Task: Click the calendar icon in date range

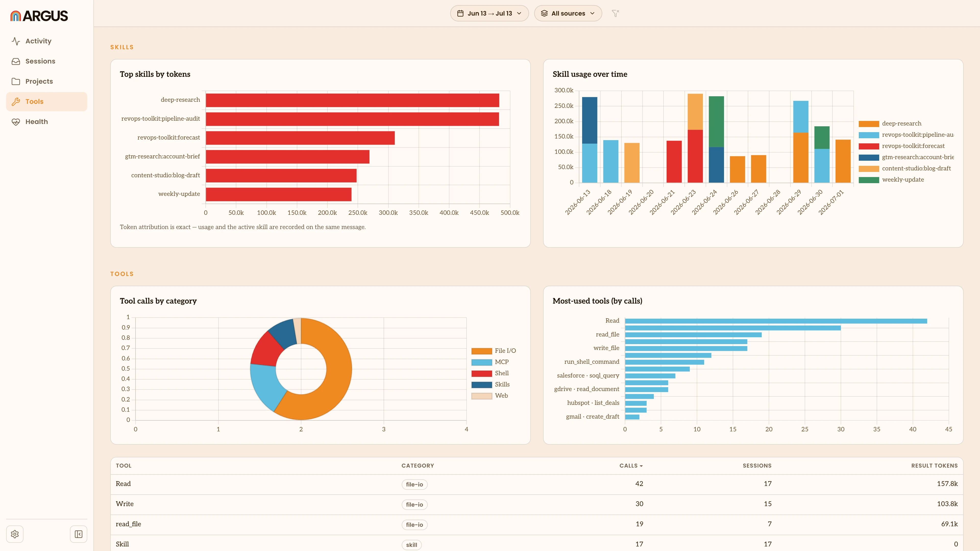Action: 460,13
